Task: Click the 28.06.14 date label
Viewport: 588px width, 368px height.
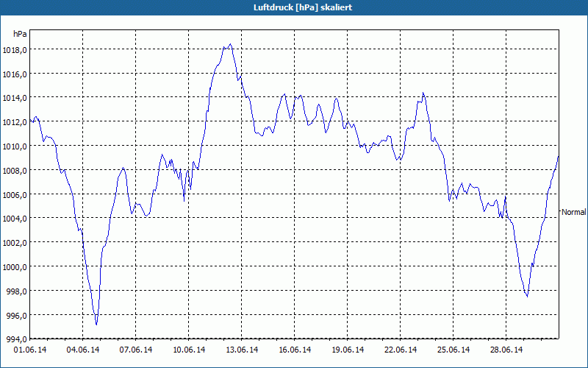Action: coord(506,350)
